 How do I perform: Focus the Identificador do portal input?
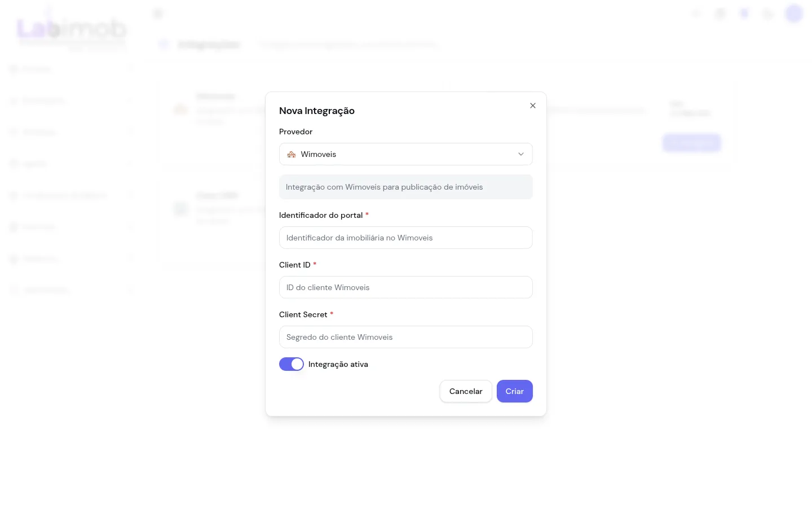(406, 238)
